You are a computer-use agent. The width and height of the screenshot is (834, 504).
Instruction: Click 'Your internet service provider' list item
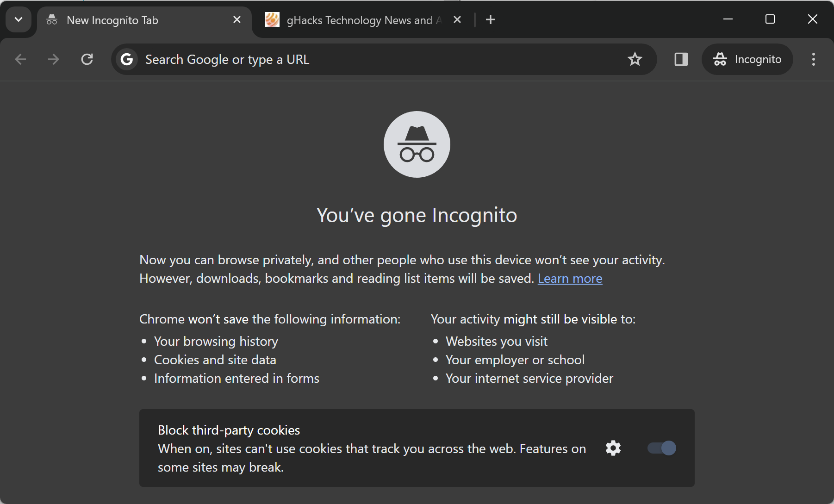[529, 378]
